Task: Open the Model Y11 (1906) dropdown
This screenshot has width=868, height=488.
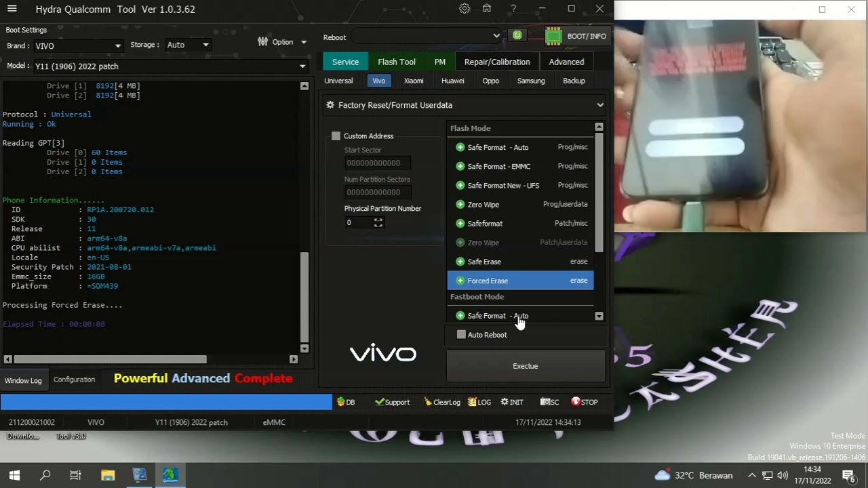Action: pyautogui.click(x=170, y=66)
